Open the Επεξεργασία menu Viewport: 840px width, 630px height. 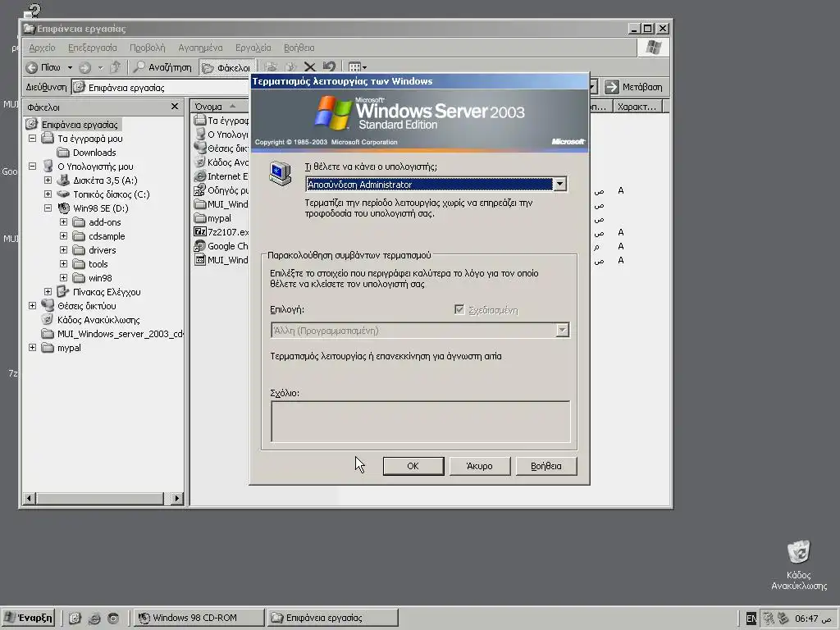(92, 48)
